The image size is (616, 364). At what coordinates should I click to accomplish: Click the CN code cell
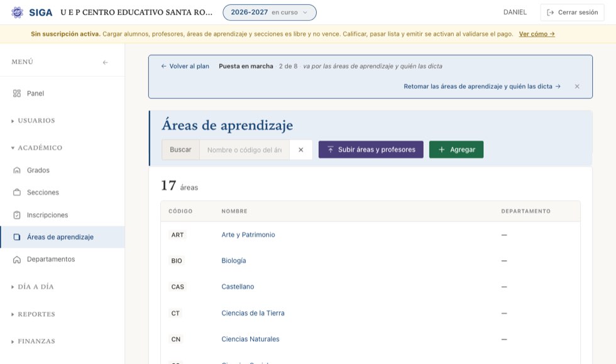[175, 339]
